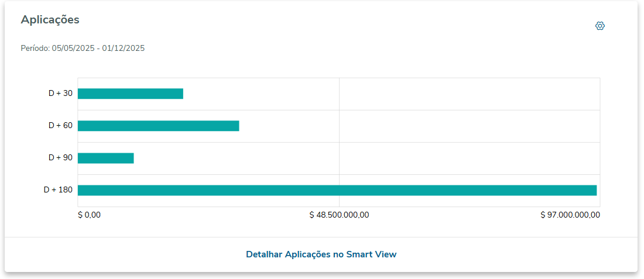This screenshot has width=644, height=279.
Task: Click the Período label text
Action: 35,49
